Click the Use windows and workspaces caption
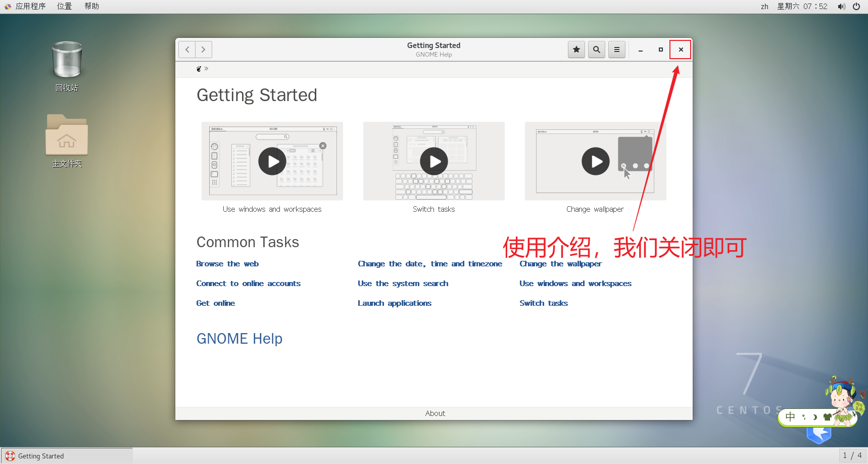Image resolution: width=868 pixels, height=464 pixels. 272,209
